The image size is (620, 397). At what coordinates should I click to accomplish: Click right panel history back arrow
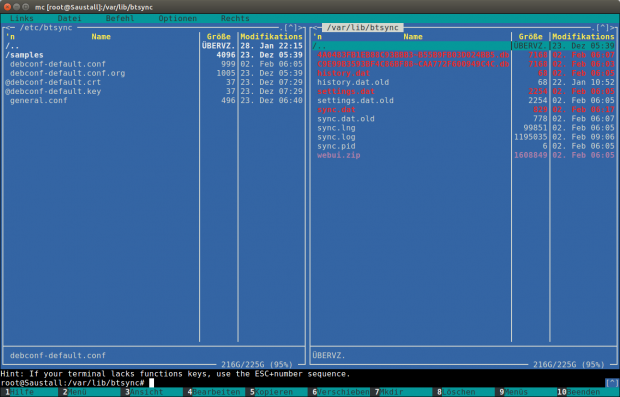314,28
